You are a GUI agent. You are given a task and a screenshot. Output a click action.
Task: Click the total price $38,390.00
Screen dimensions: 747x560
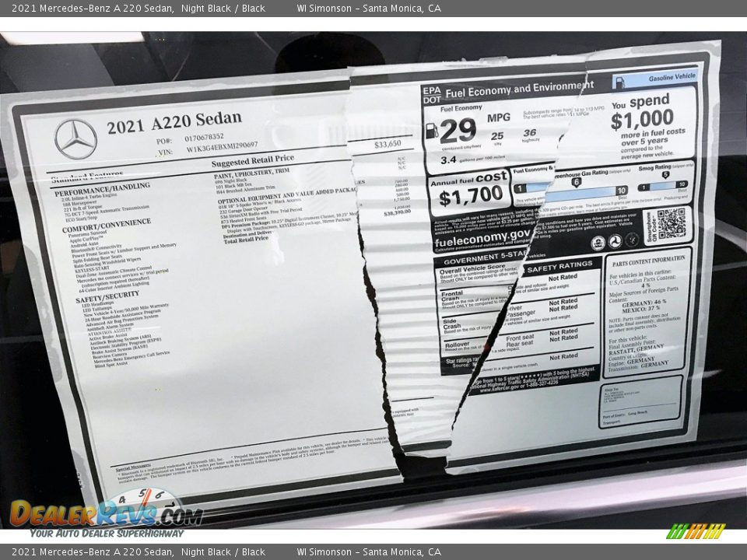398,212
